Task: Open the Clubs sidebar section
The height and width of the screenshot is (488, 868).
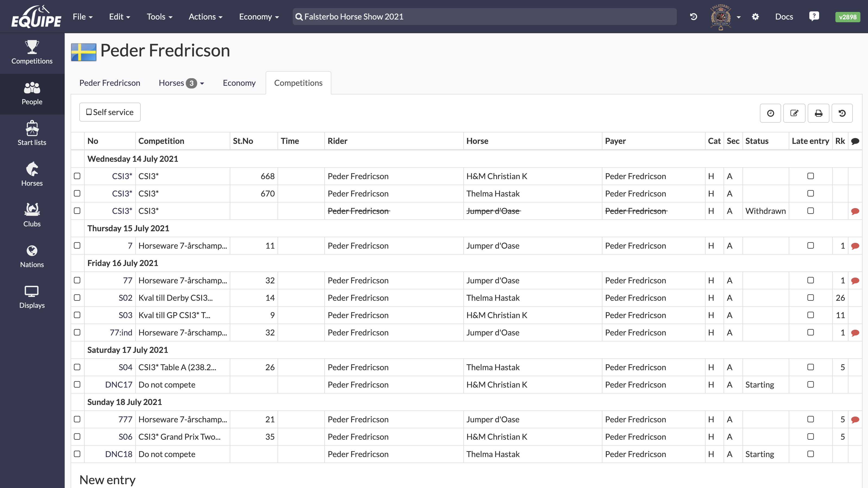Action: pos(32,215)
